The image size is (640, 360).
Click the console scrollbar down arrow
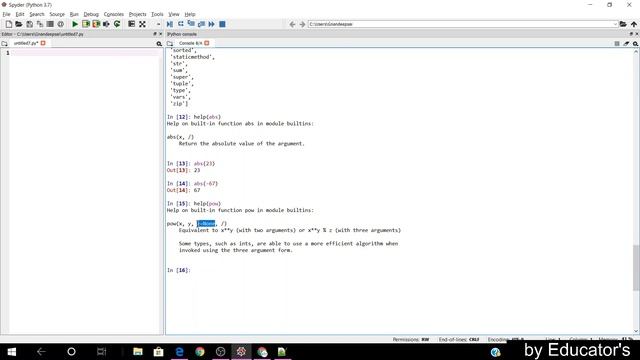tap(636, 331)
